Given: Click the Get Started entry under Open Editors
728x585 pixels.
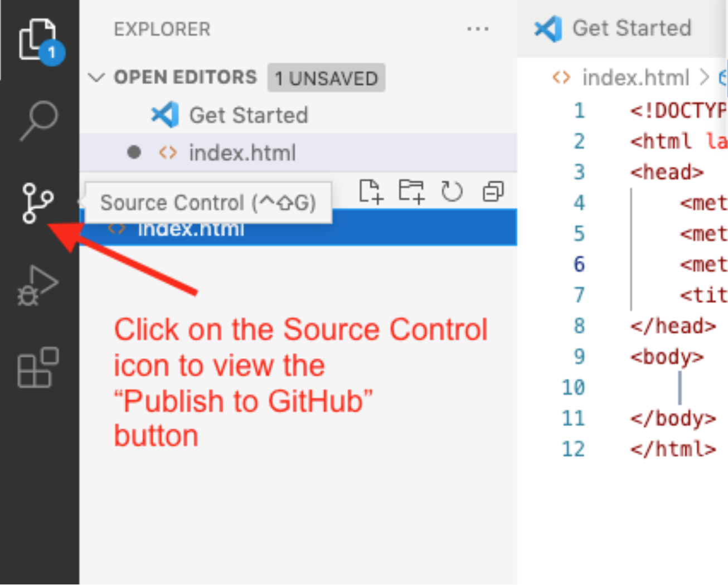Looking at the screenshot, I should [248, 115].
